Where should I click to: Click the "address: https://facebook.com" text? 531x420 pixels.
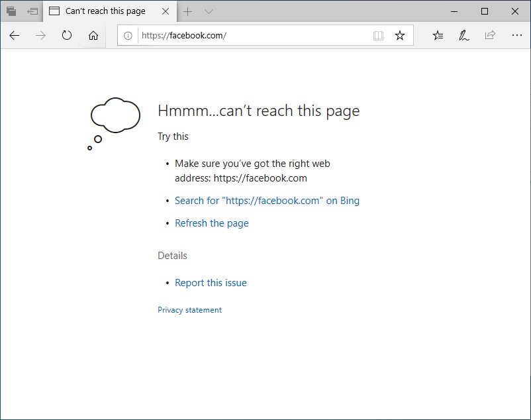241,178
